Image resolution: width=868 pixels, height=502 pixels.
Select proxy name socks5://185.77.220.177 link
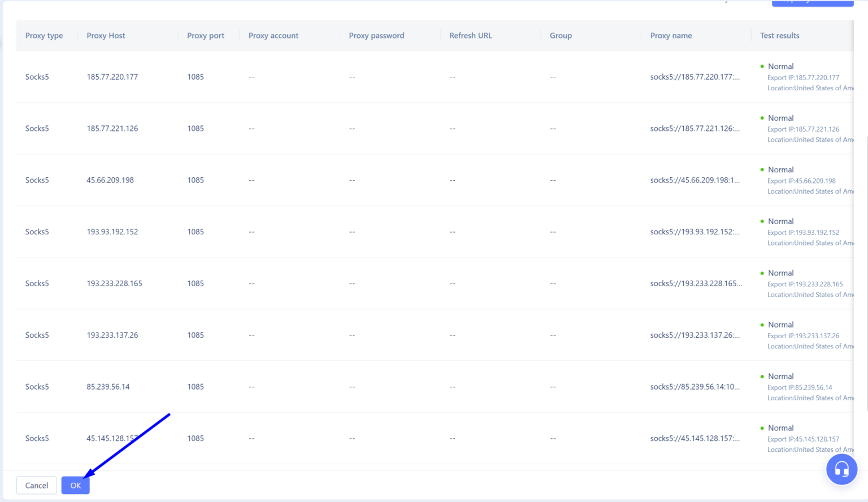[x=696, y=76]
